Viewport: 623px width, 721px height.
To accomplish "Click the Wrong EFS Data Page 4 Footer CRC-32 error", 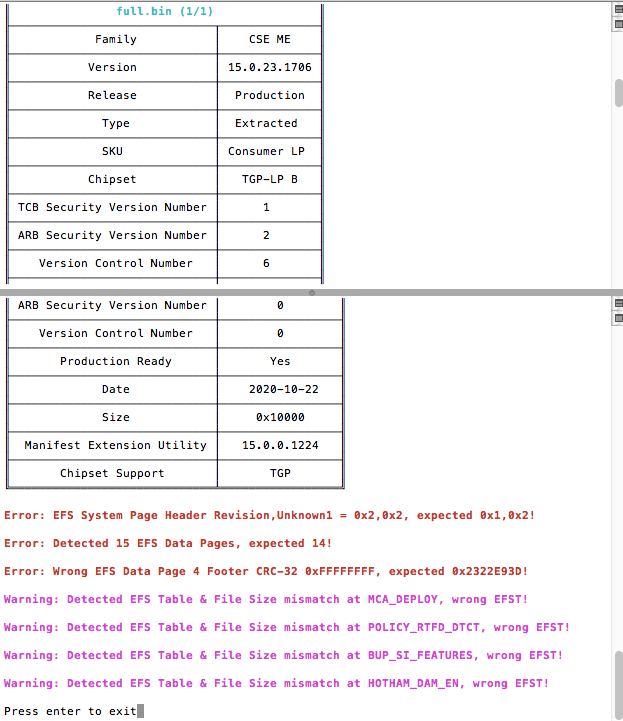I will 266,572.
